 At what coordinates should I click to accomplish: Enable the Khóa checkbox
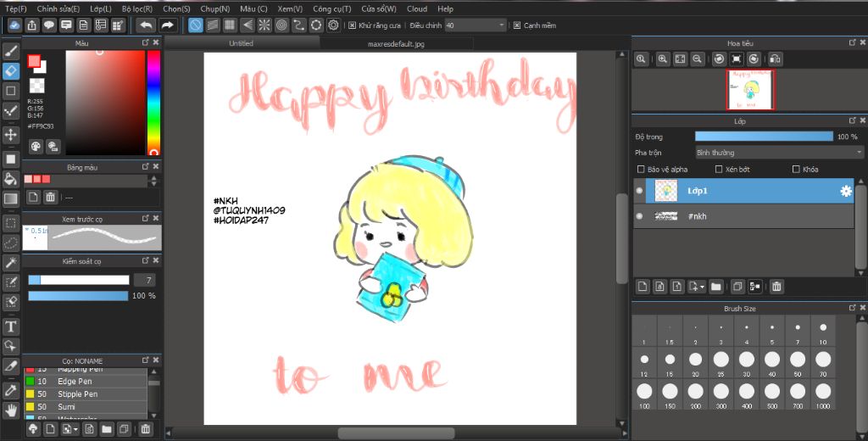[796, 170]
